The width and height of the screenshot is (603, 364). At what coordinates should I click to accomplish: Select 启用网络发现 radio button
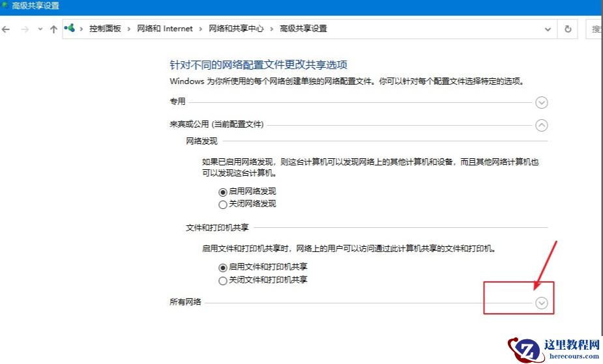(223, 192)
